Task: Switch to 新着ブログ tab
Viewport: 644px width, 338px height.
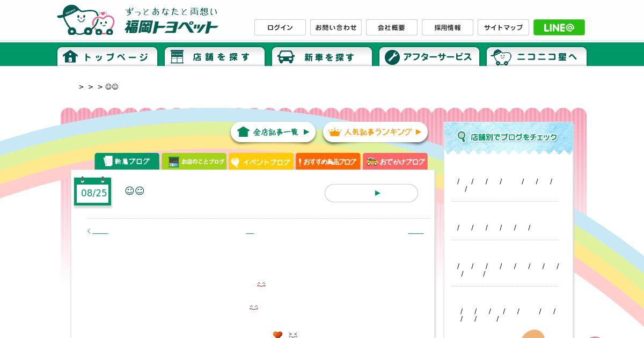Action: pyautogui.click(x=127, y=161)
